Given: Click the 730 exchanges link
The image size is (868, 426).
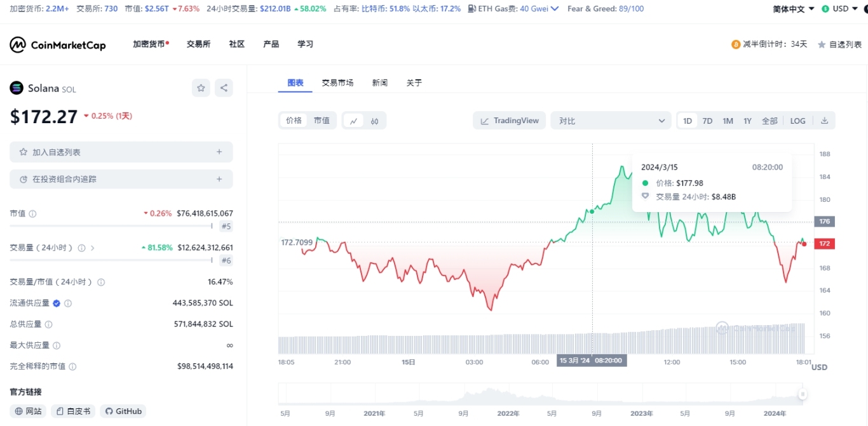Looking at the screenshot, I should [111, 9].
